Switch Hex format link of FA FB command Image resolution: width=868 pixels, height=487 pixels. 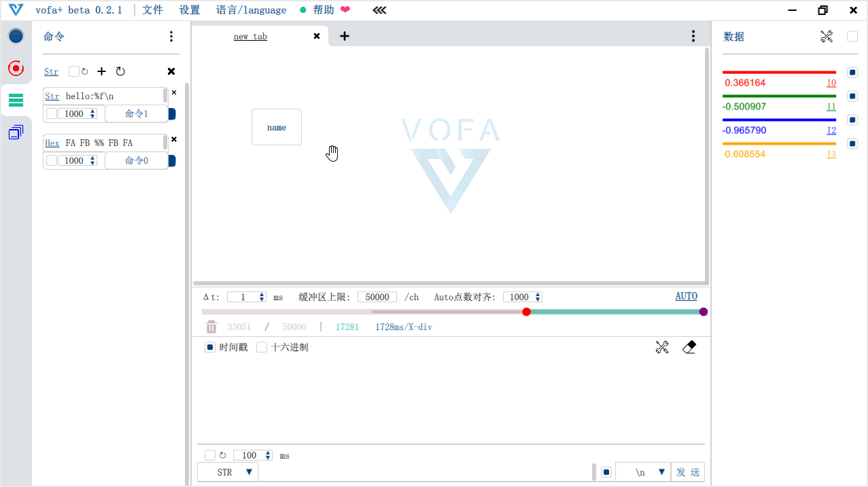(52, 143)
